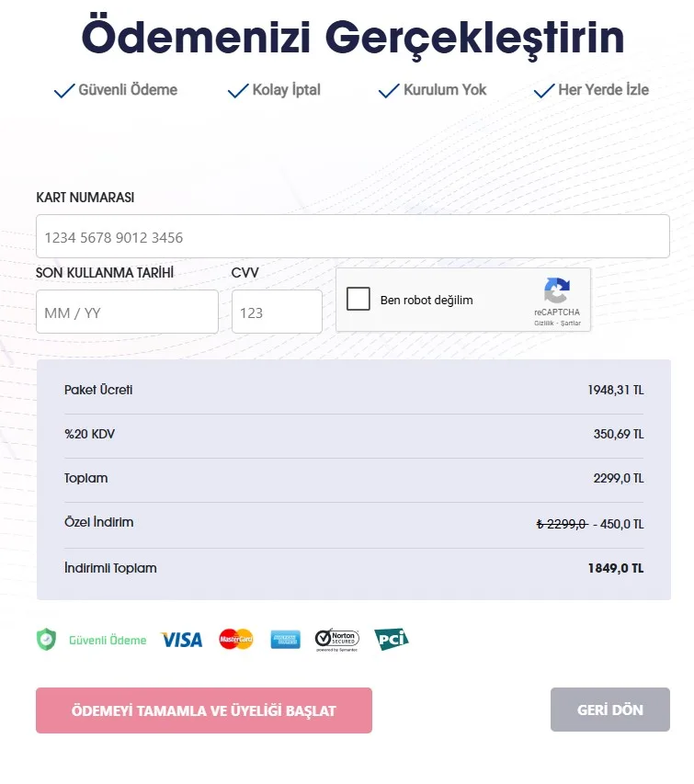Click the CVV input field
The image size is (694, 784).
[x=277, y=312]
